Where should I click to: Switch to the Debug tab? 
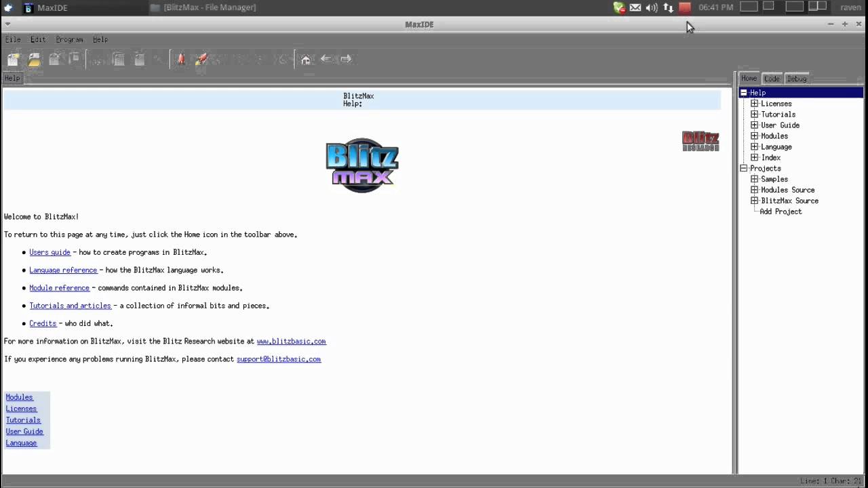coord(797,79)
